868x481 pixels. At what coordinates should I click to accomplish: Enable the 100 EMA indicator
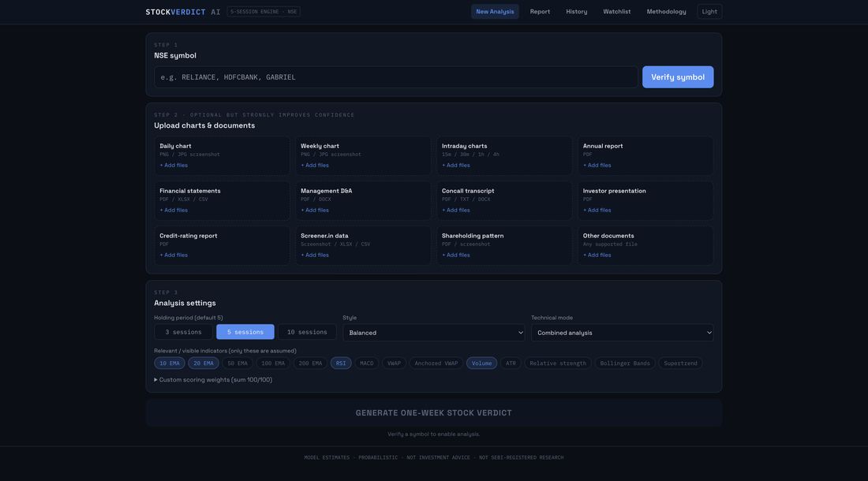pos(273,364)
